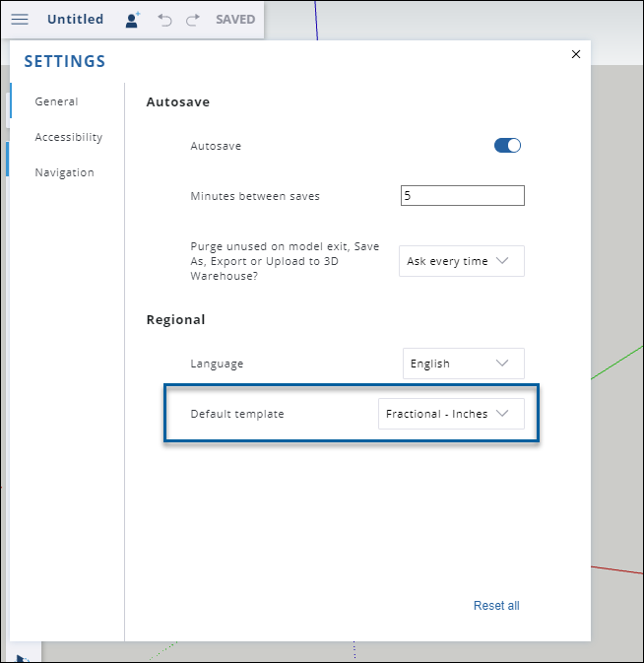Click the chevron beside Fractional - Inches

(501, 413)
